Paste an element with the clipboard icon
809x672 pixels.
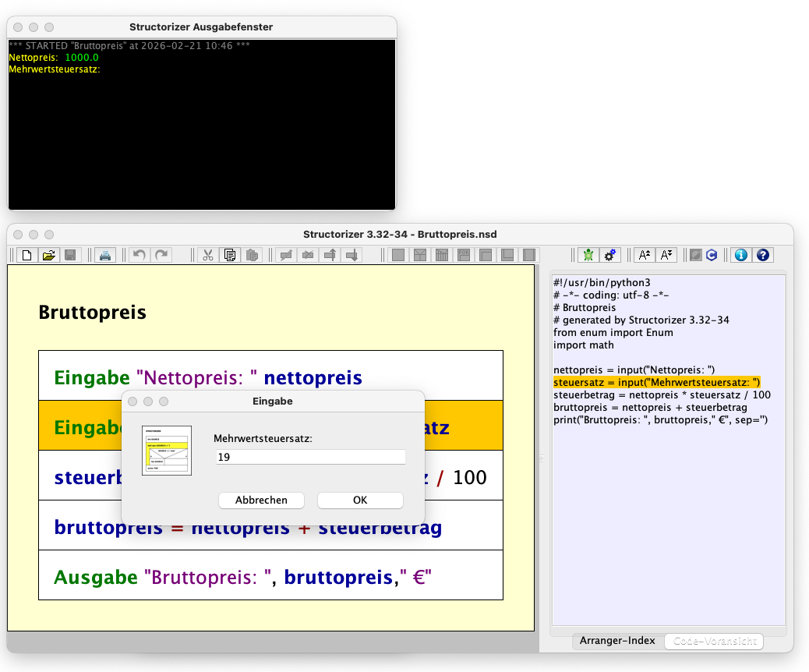[253, 255]
